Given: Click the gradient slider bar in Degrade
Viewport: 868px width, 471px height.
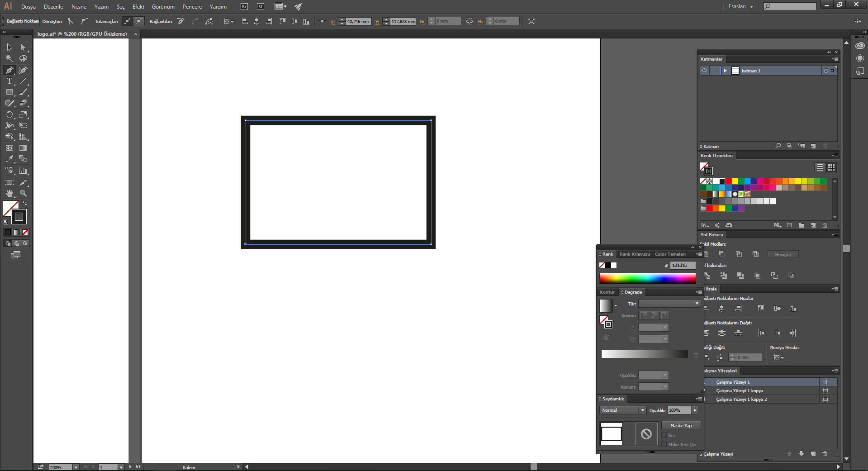Looking at the screenshot, I should (x=644, y=354).
